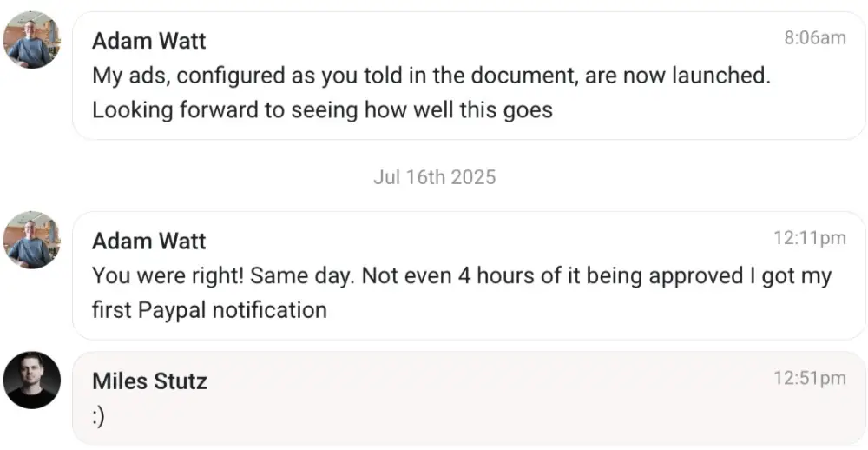Click the ":)" smiley message from Miles
The image size is (868, 450).
98,417
